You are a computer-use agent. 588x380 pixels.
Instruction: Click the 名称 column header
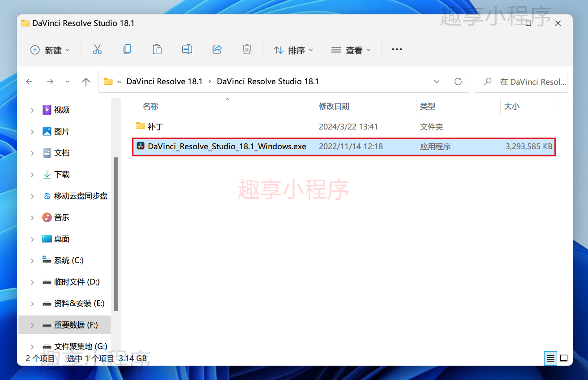[150, 106]
